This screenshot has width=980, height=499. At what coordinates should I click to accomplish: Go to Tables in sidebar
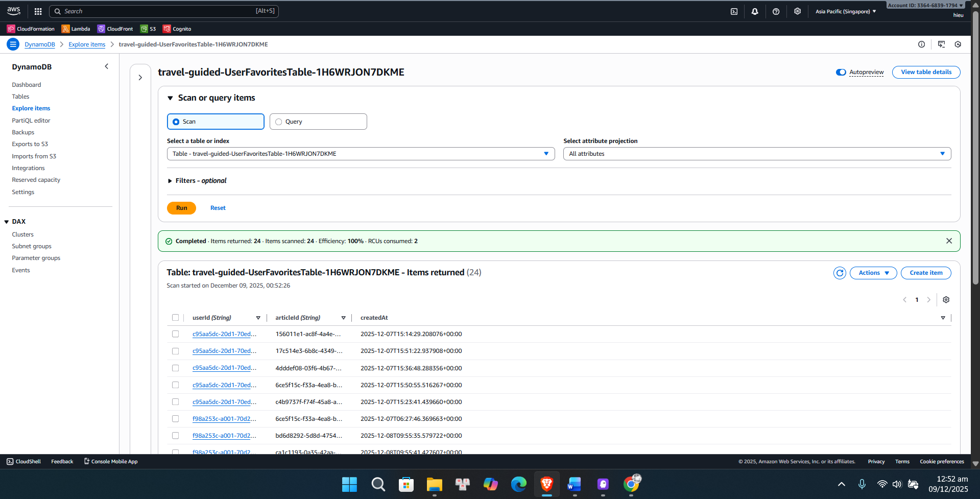click(x=20, y=97)
